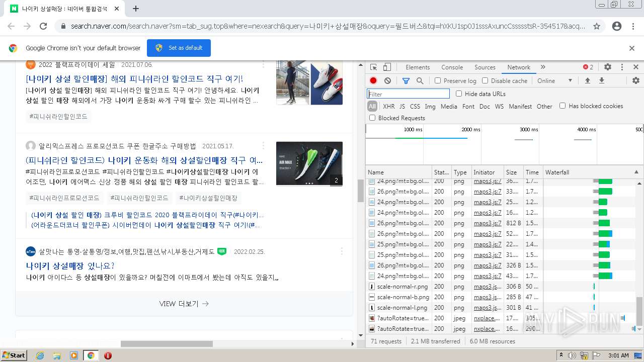Dismiss the default browser notification bar
Viewport: 644px width, 362px height.
tap(632, 48)
